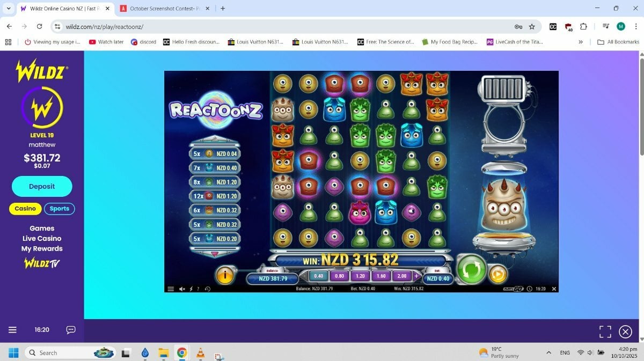Open My Rewards link
The width and height of the screenshot is (644, 361).
(x=42, y=248)
